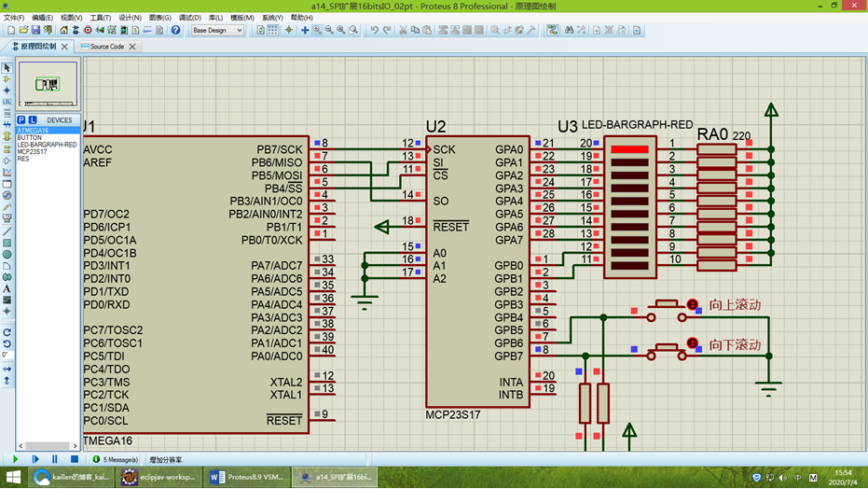Click the U2 MCP23S17 chip body
The height and width of the screenshot is (489, 868).
tap(477, 272)
